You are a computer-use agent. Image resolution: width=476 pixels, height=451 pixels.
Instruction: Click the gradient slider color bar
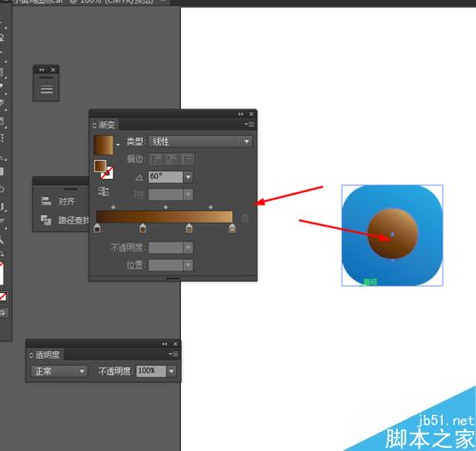pyautogui.click(x=165, y=217)
